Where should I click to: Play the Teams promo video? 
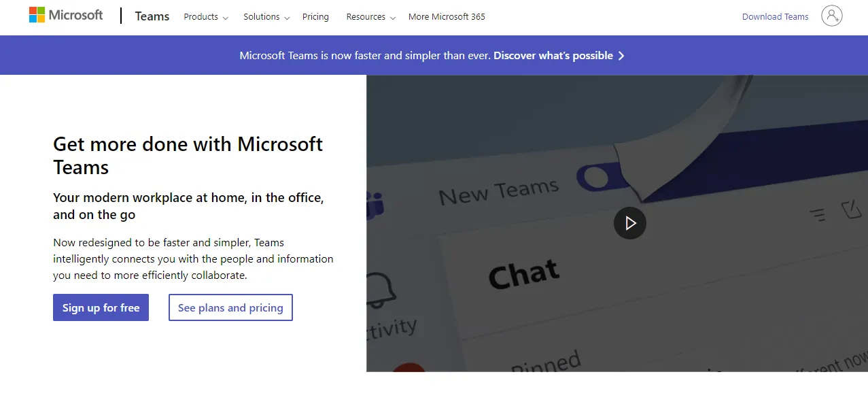tap(630, 223)
